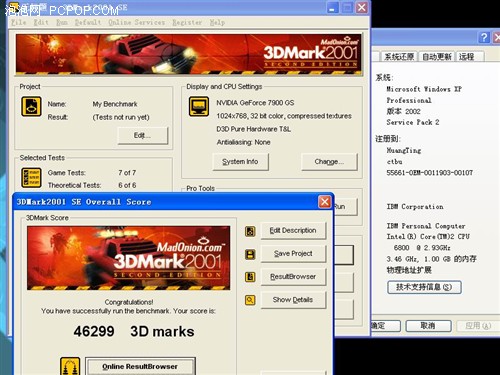Click the Change... display settings button

click(x=329, y=162)
